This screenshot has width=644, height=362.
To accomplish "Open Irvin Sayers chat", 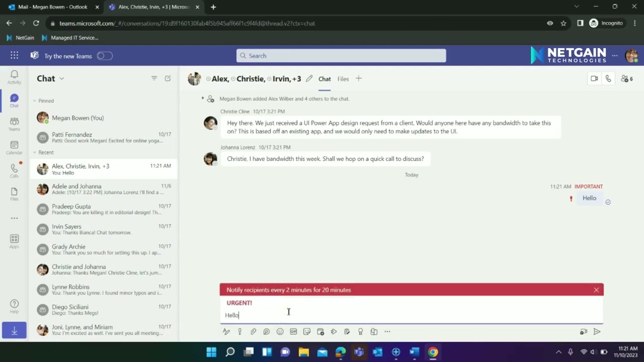I will [x=104, y=229].
